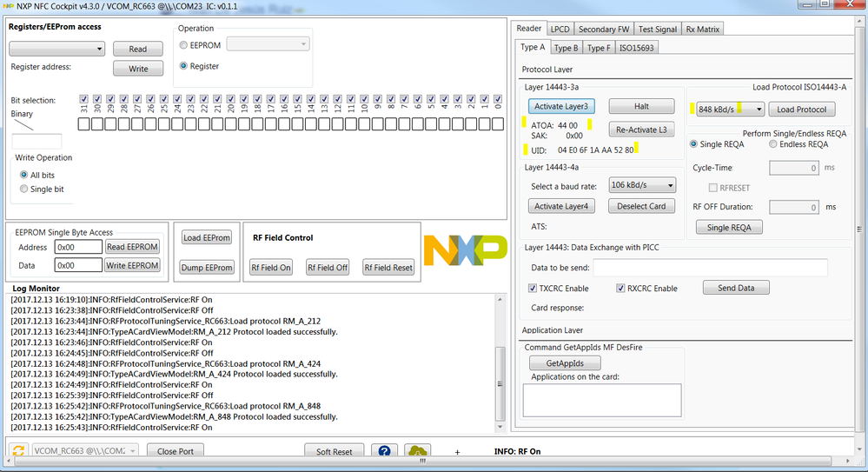Open the EEPROM operation dropdown
Viewport: 868px width, 472px height.
[x=268, y=43]
